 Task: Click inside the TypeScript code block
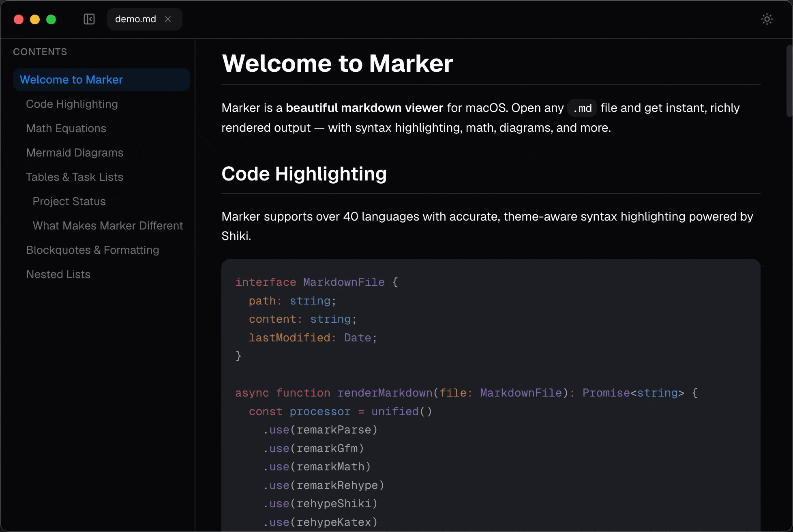(446, 365)
